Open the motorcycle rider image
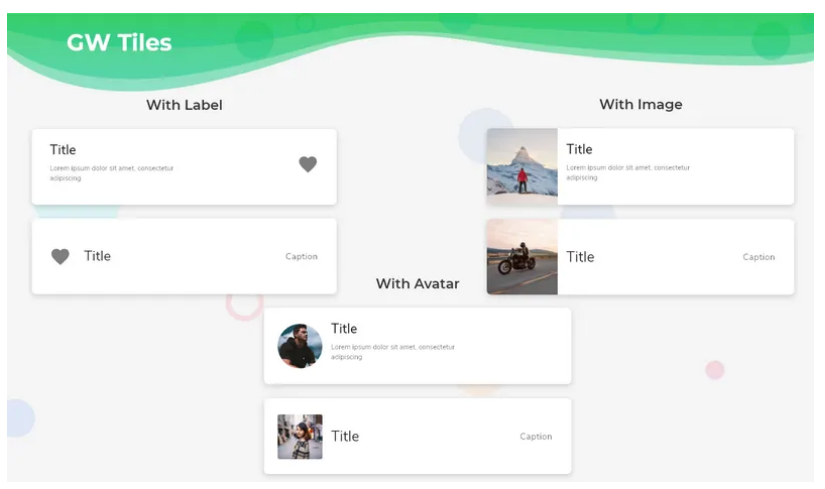 [522, 257]
